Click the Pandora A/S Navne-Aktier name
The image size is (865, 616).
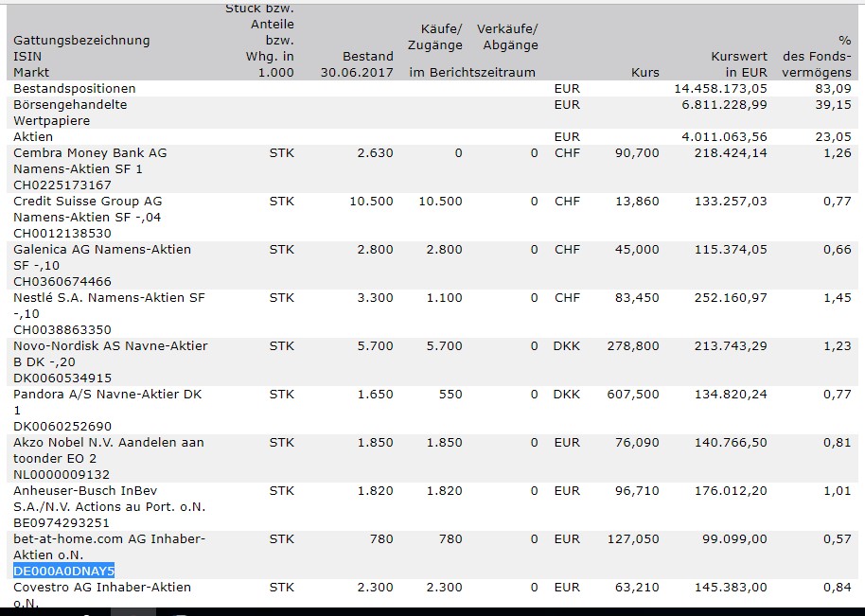[x=107, y=395]
